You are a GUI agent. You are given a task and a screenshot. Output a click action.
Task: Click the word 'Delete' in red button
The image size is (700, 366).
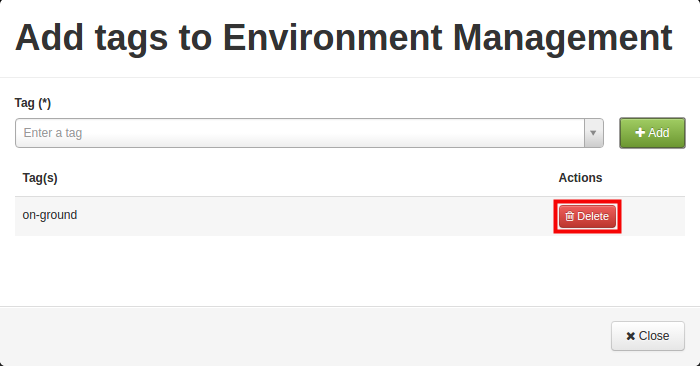click(x=593, y=216)
